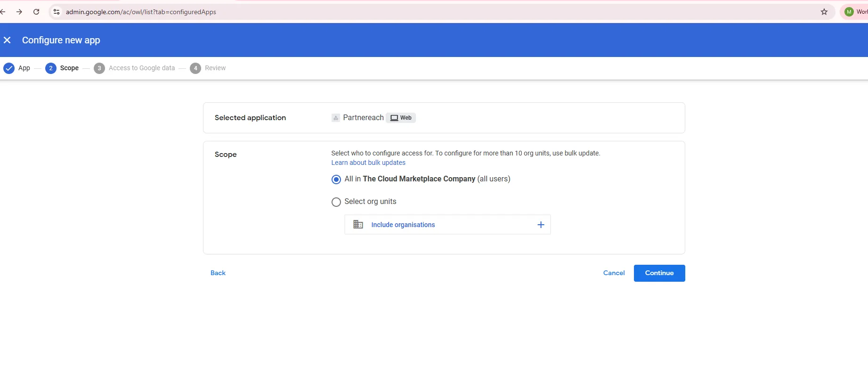Viewport: 868px width, 375px height.
Task: Click the browser back arrow
Action: (x=2, y=12)
